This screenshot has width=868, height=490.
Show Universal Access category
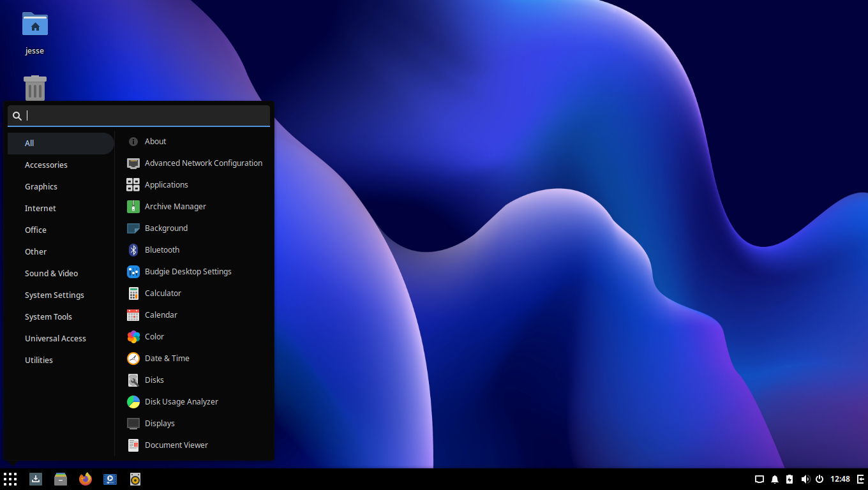coord(61,339)
